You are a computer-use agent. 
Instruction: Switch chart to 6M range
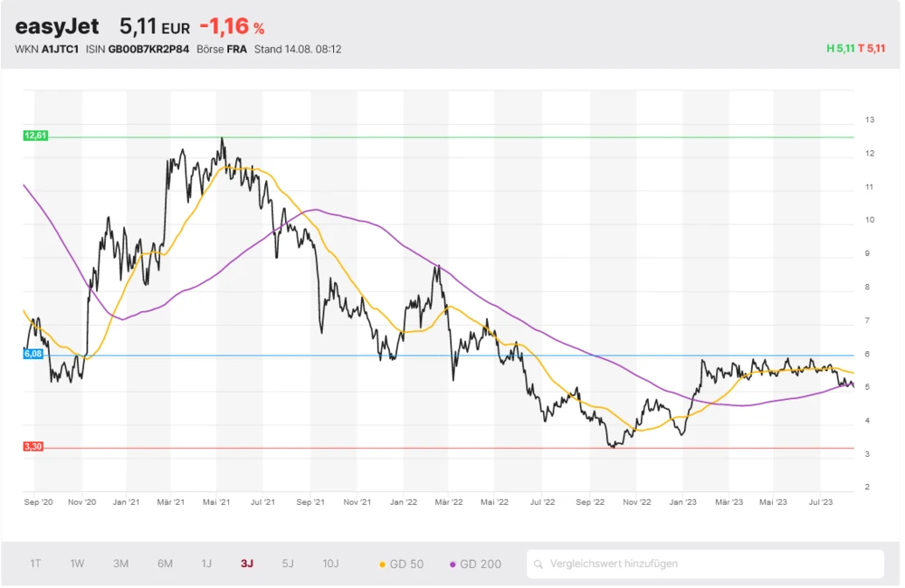(165, 564)
